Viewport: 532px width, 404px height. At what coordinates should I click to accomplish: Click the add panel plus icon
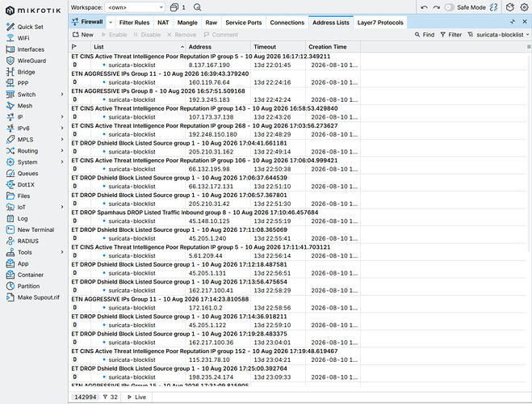513,22
